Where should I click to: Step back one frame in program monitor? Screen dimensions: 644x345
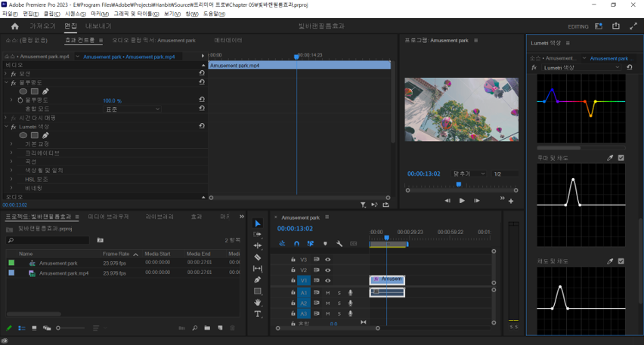[x=447, y=201]
